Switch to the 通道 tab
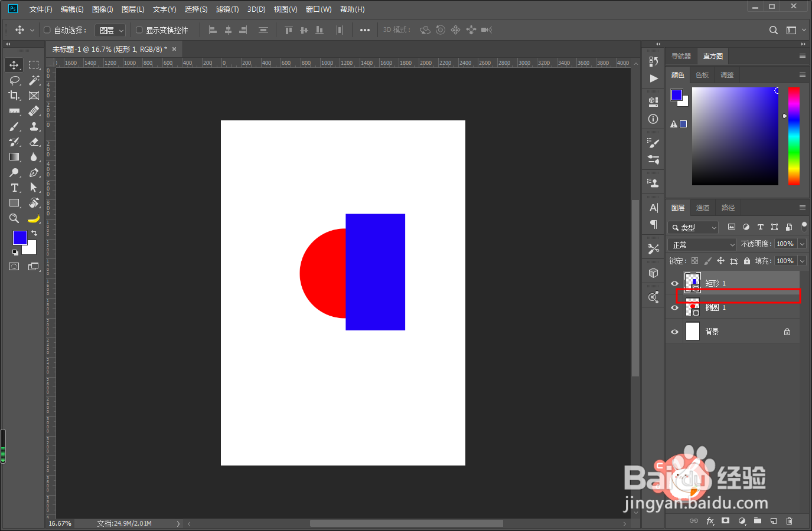This screenshot has width=812, height=531. [x=703, y=208]
